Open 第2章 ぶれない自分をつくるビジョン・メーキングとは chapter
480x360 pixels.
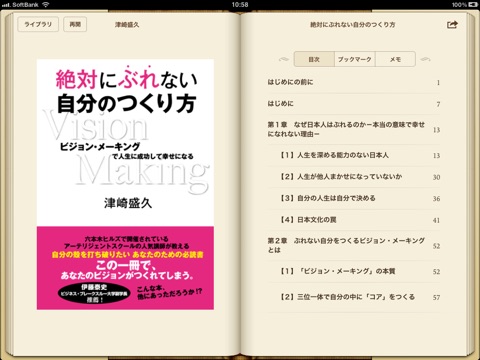pos(354,246)
